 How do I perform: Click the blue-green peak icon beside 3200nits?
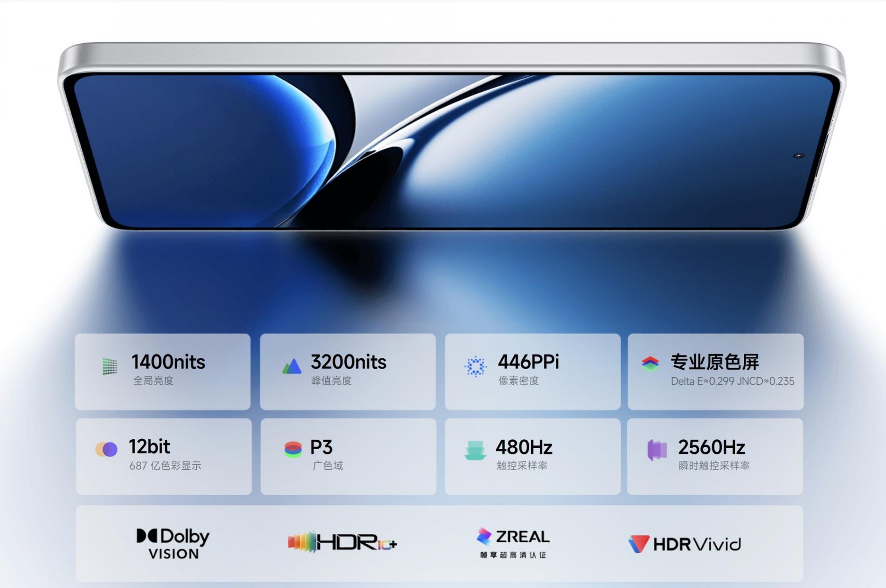[x=292, y=366]
